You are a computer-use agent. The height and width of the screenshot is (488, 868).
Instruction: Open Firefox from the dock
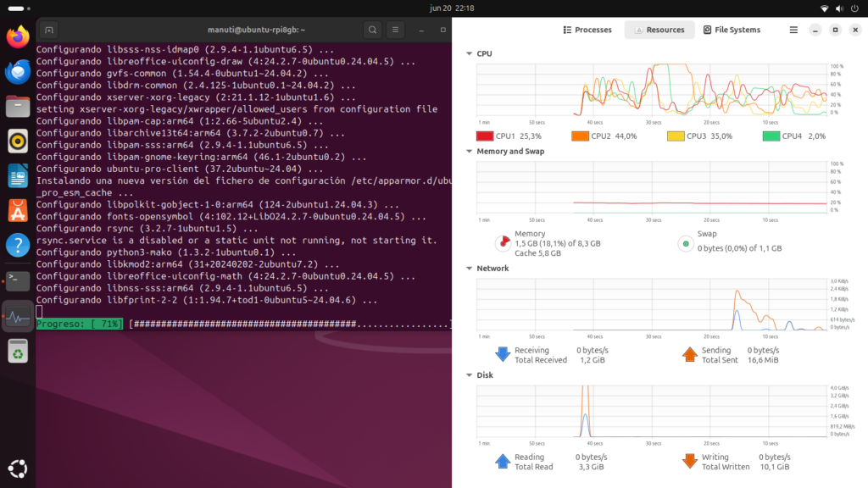coord(18,37)
